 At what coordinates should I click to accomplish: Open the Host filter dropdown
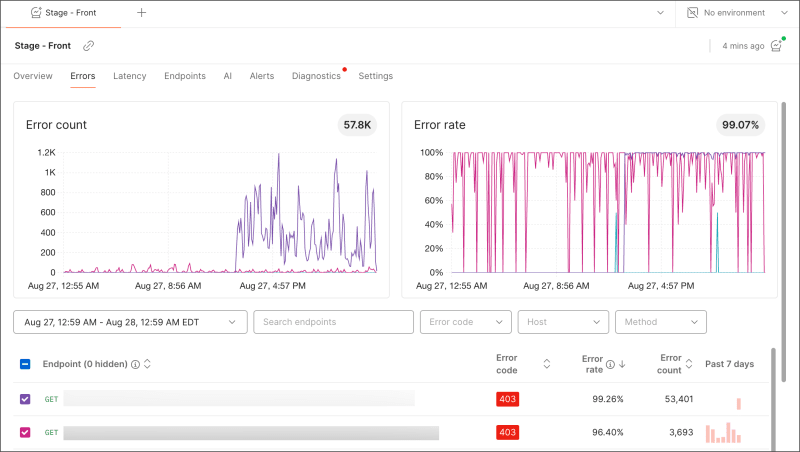(x=563, y=322)
